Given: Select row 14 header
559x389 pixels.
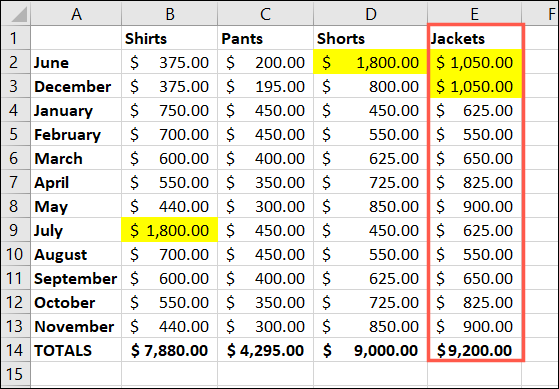Looking at the screenshot, I should [x=16, y=350].
